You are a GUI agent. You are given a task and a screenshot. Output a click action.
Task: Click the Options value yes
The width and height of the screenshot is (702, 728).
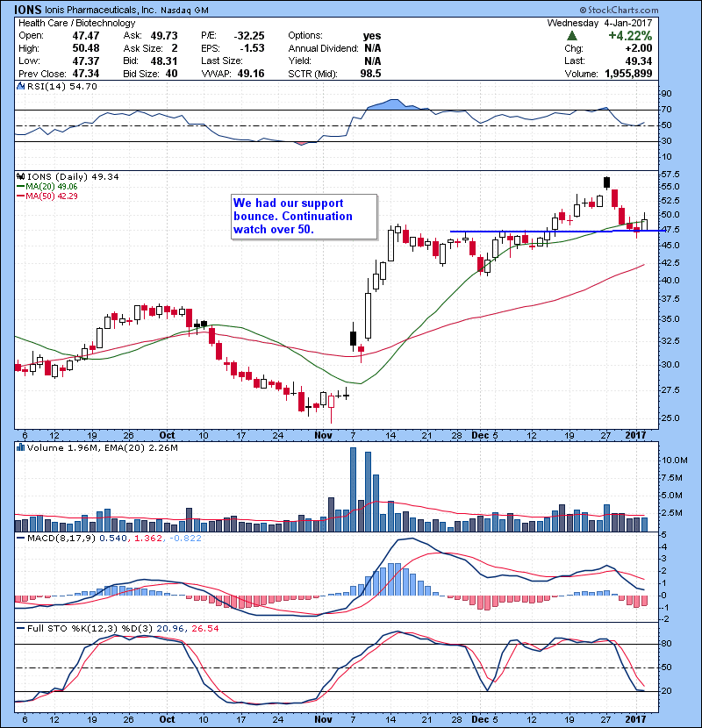pyautogui.click(x=372, y=36)
